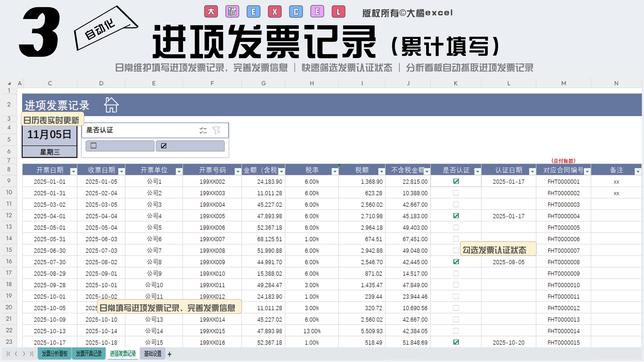The width and height of the screenshot is (644, 362).
Task: Go to the first sheet arrow
Action: point(8,354)
